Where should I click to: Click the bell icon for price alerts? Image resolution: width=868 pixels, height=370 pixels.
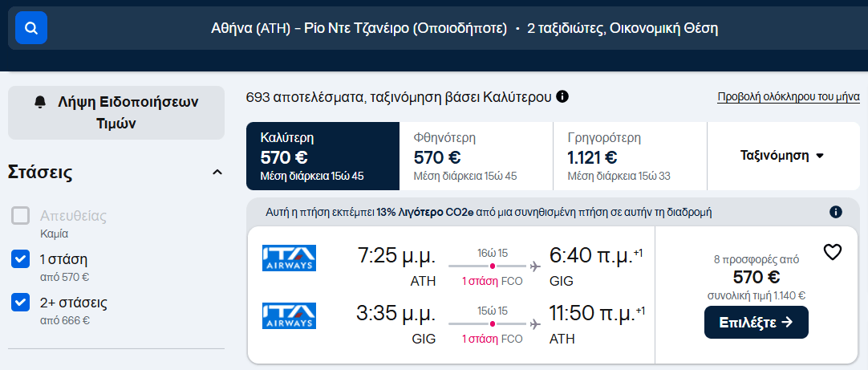[40, 103]
